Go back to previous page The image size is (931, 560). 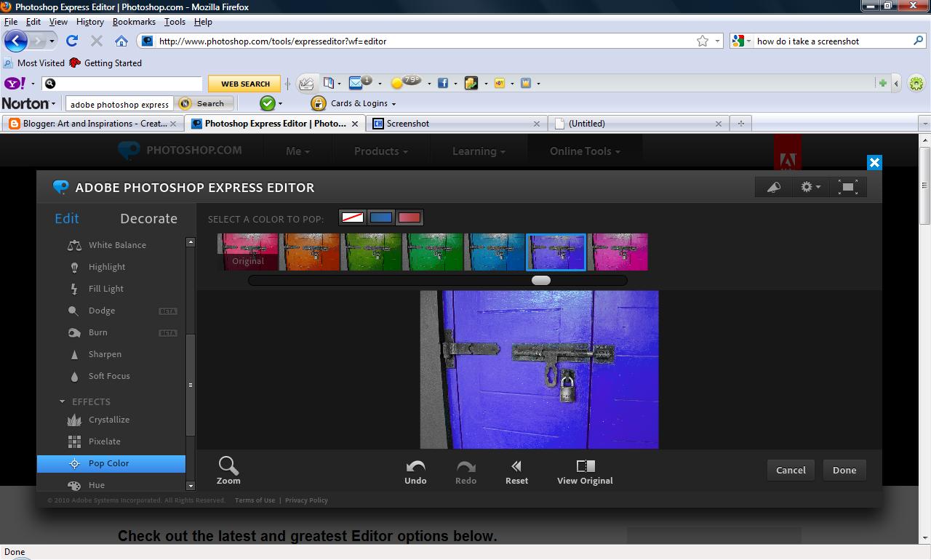[16, 41]
